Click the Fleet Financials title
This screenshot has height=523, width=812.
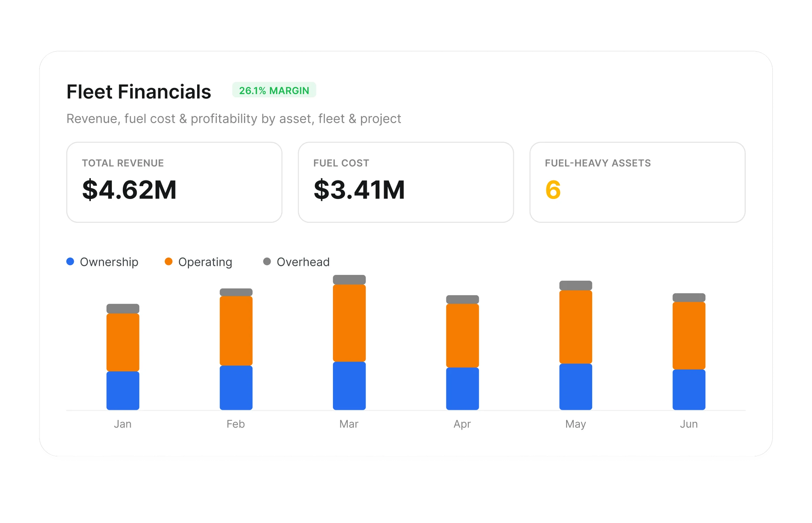[139, 92]
